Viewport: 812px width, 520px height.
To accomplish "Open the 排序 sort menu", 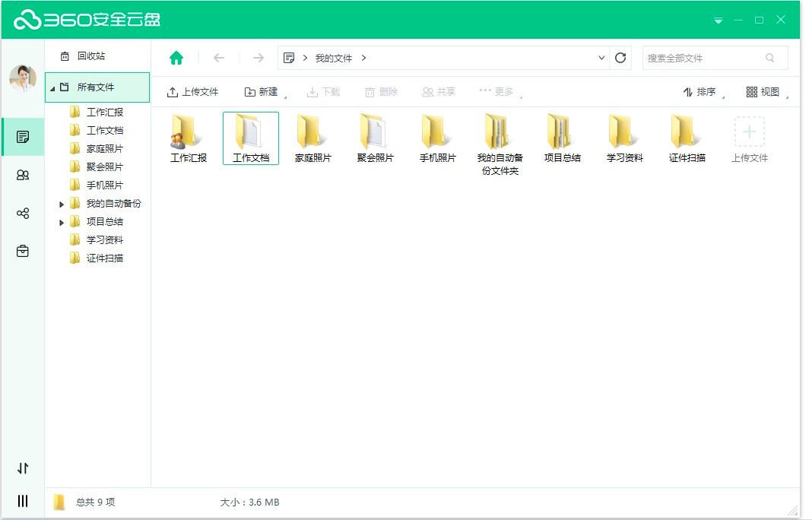I will point(698,91).
